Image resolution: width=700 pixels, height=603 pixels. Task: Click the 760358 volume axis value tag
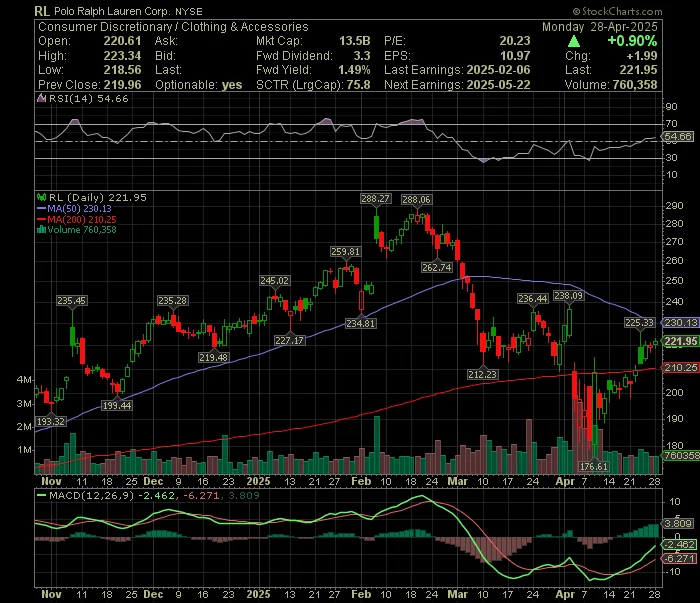681,456
